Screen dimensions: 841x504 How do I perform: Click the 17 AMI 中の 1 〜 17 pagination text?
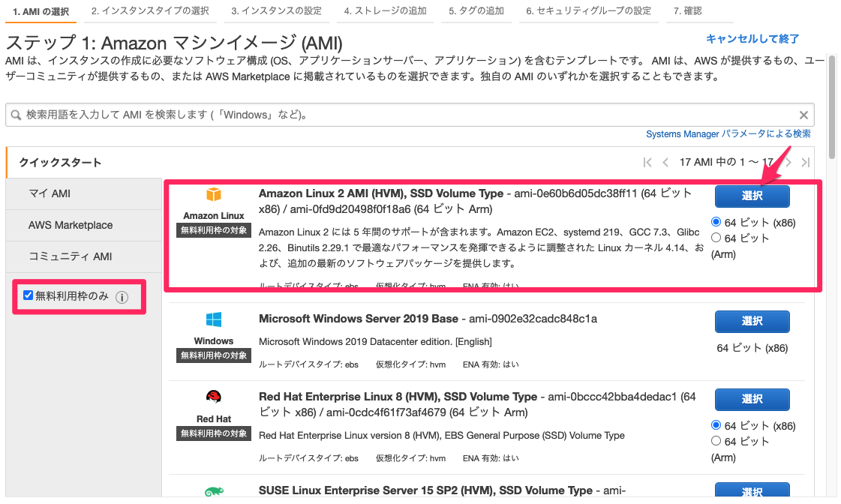coord(726,163)
